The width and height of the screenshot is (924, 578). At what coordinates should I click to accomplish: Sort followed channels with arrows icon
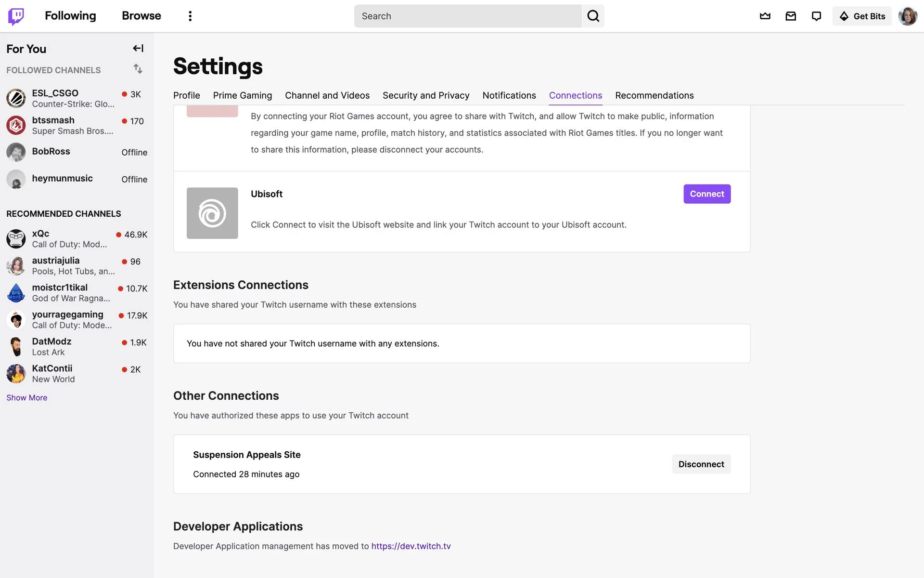pyautogui.click(x=138, y=69)
